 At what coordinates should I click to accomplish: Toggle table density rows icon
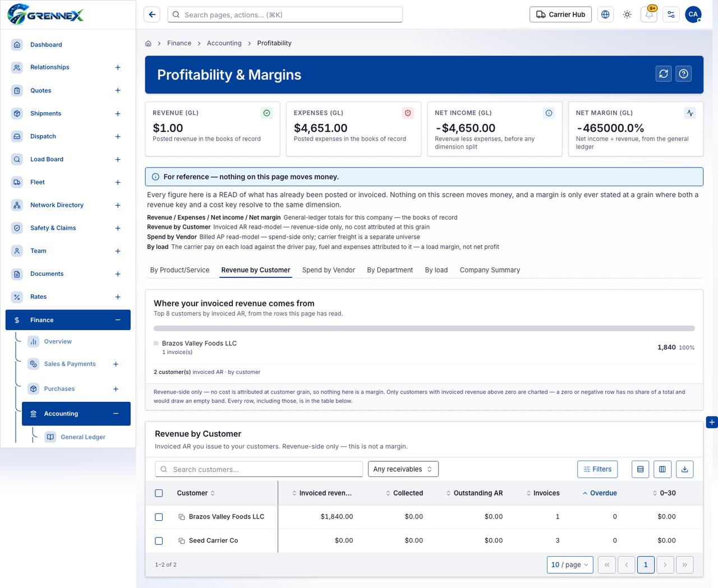point(641,469)
